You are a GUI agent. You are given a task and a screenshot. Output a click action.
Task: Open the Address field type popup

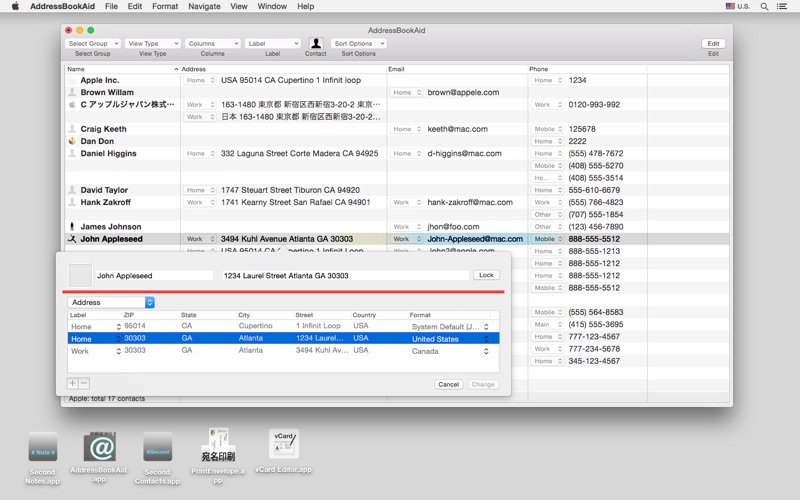tap(111, 302)
